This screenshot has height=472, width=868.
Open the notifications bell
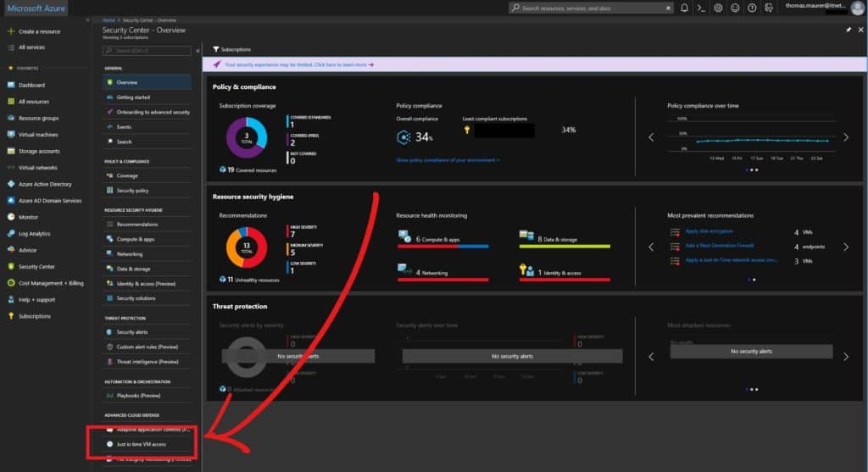[684, 8]
